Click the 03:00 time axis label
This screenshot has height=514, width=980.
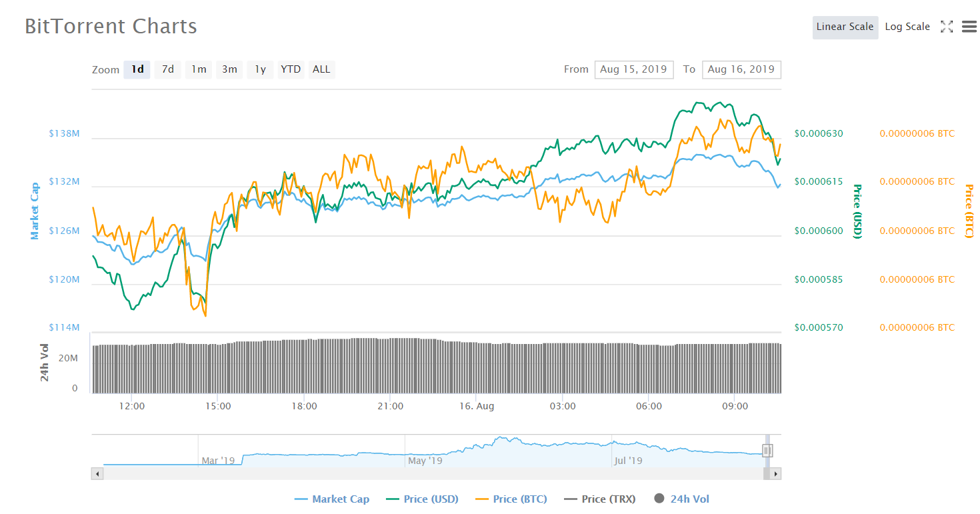563,406
